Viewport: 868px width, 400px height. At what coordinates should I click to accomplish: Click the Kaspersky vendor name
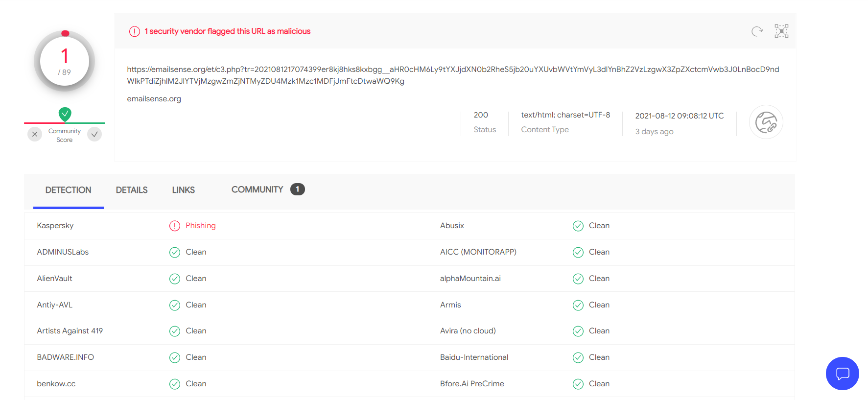[55, 226]
